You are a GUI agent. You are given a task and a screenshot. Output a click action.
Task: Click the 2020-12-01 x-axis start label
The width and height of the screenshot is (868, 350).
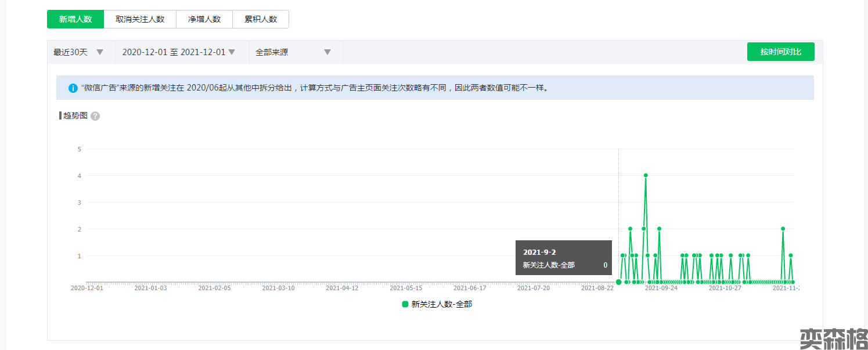click(87, 288)
